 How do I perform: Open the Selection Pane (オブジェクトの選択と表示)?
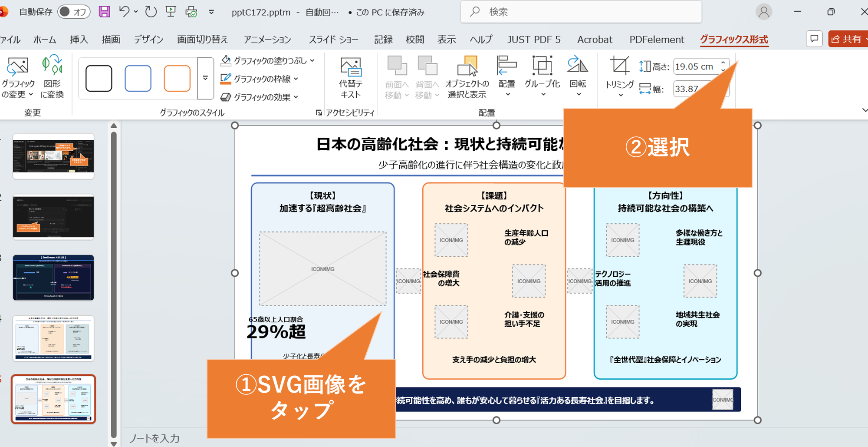pyautogui.click(x=467, y=78)
